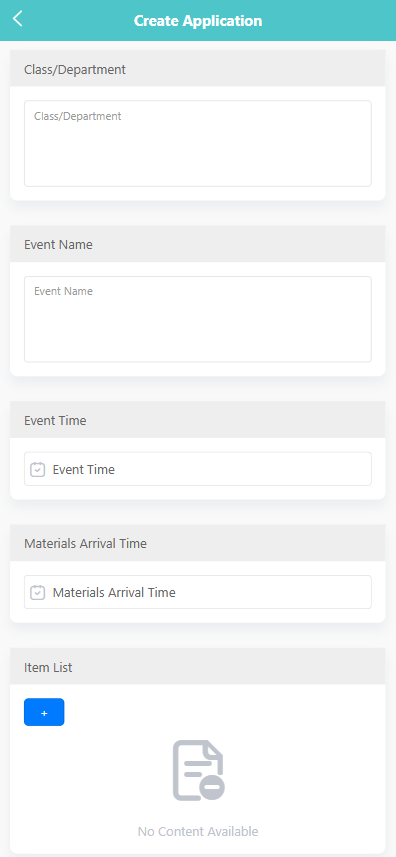Click the minus badge on the document icon
Viewport: 396px width, 857px height.
pos(212,788)
